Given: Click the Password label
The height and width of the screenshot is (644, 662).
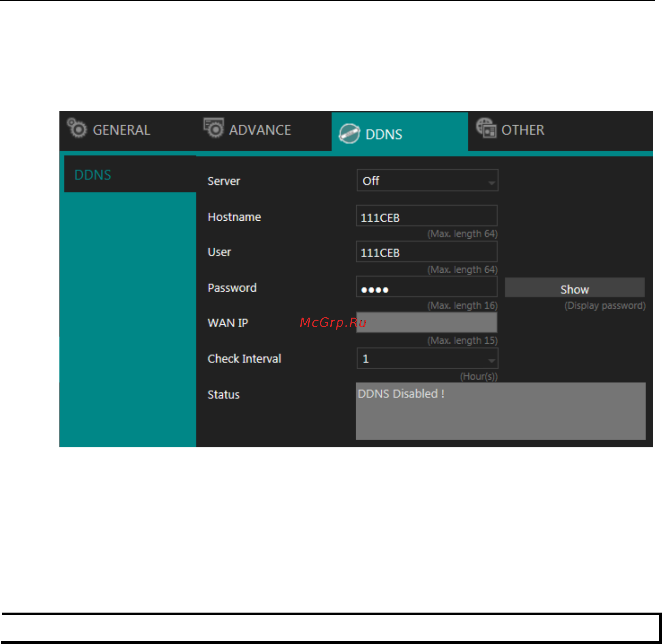Looking at the screenshot, I should (232, 288).
